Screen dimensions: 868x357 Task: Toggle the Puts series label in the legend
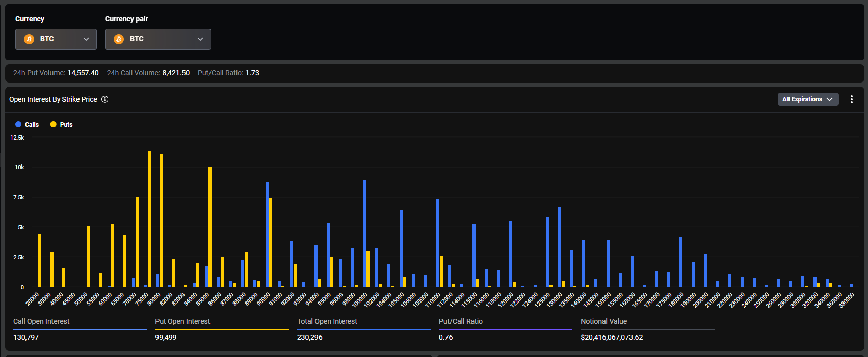tap(66, 125)
